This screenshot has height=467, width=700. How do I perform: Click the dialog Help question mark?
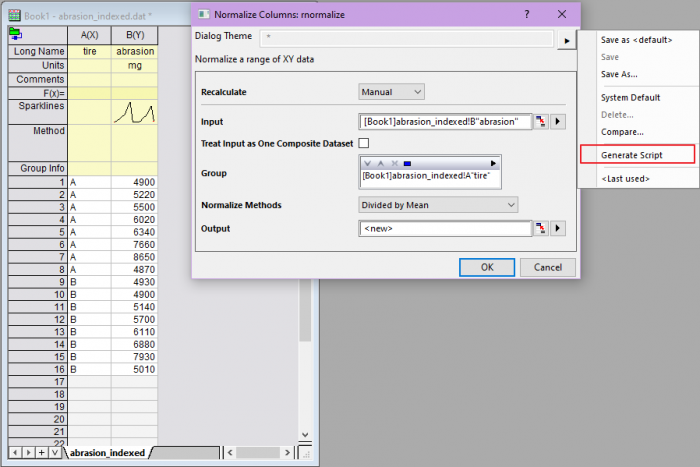tap(527, 15)
